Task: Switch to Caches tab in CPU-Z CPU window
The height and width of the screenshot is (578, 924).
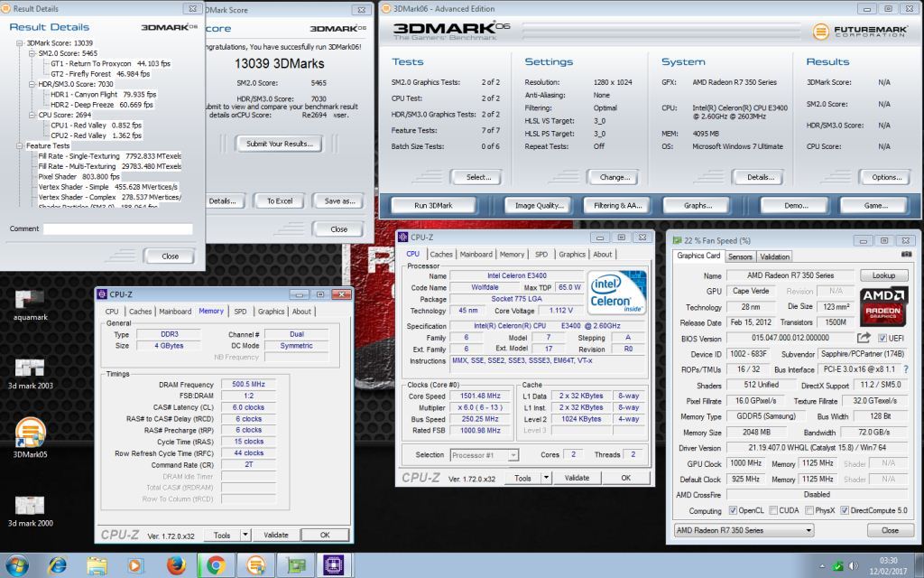Action: point(440,254)
